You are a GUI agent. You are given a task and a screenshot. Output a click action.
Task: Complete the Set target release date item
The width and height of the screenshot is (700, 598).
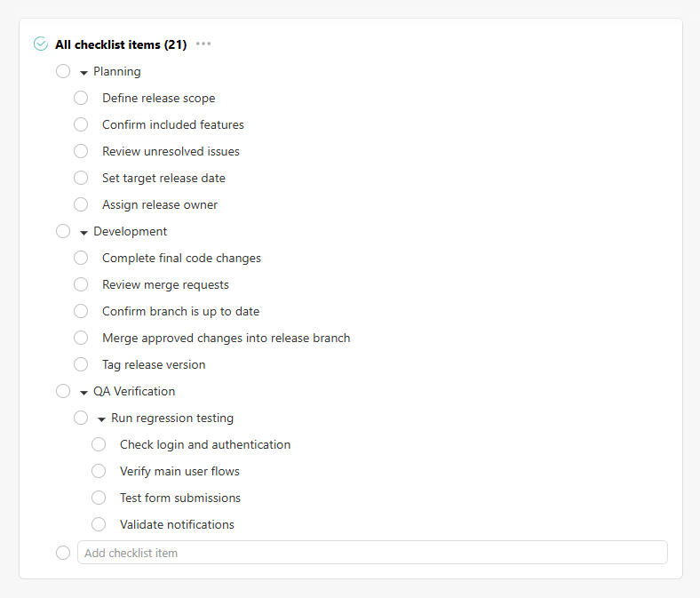pyautogui.click(x=81, y=178)
